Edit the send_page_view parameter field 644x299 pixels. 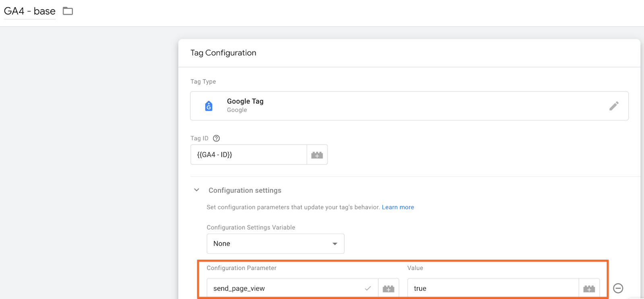click(x=293, y=289)
